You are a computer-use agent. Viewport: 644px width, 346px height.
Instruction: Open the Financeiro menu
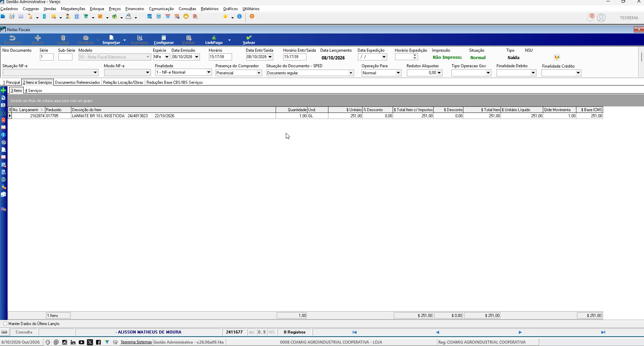tap(135, 9)
